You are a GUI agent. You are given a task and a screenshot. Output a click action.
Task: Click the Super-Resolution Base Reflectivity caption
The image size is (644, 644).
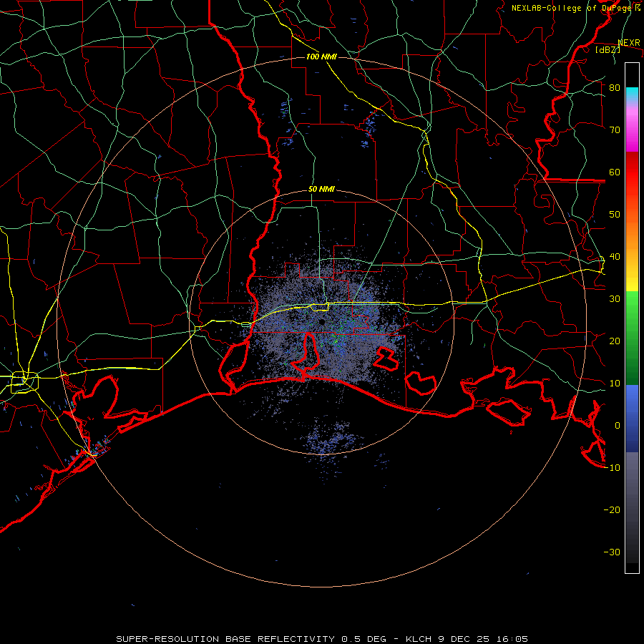[x=322, y=639]
